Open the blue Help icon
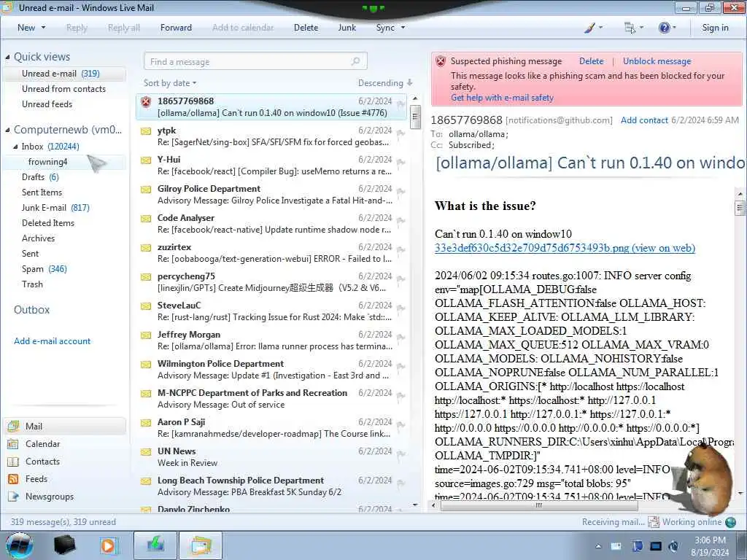Viewport: 747px width, 560px height. (x=664, y=28)
